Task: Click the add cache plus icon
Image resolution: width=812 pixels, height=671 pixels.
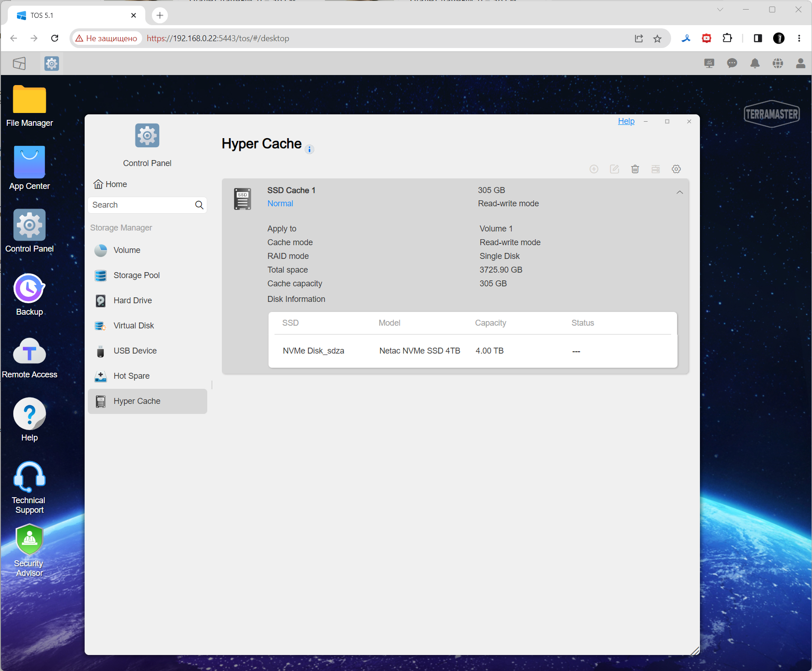Action: (594, 169)
